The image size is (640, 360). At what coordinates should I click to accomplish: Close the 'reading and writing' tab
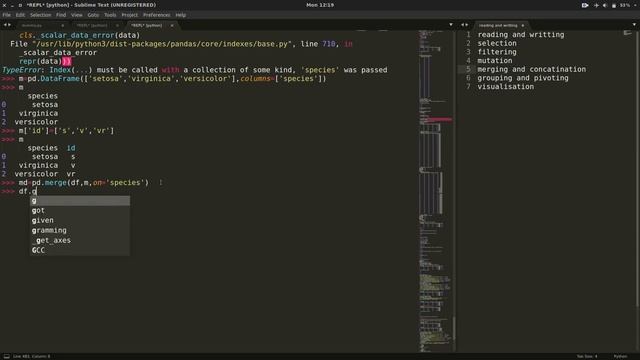pyautogui.click(x=522, y=25)
